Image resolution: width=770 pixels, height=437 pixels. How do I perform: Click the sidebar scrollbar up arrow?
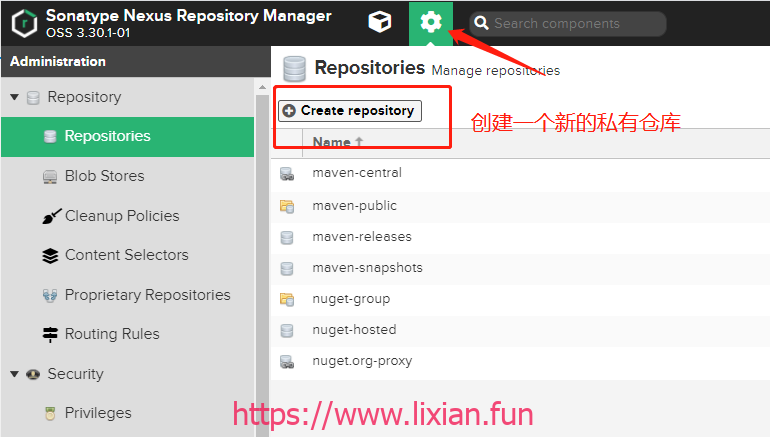(x=262, y=87)
